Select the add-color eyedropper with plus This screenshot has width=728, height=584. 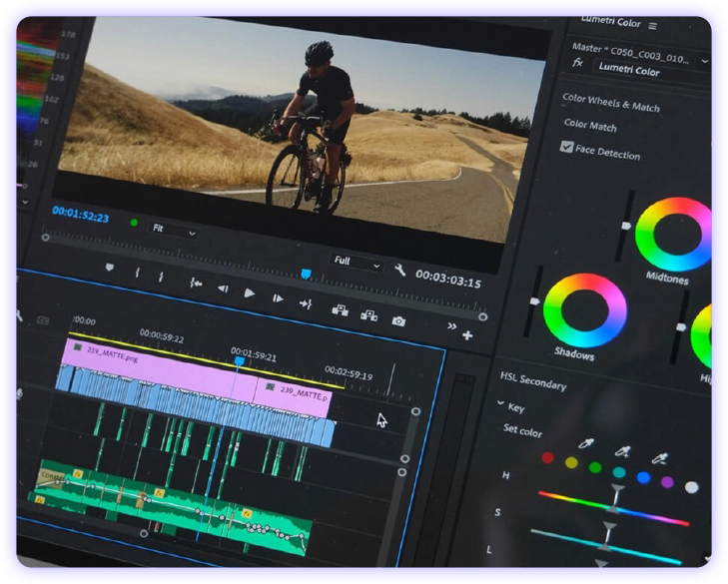pyautogui.click(x=622, y=452)
